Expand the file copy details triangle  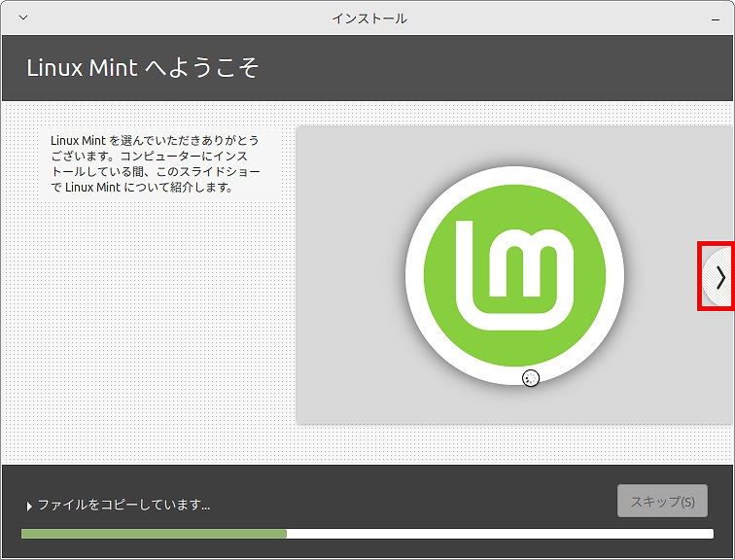click(29, 507)
